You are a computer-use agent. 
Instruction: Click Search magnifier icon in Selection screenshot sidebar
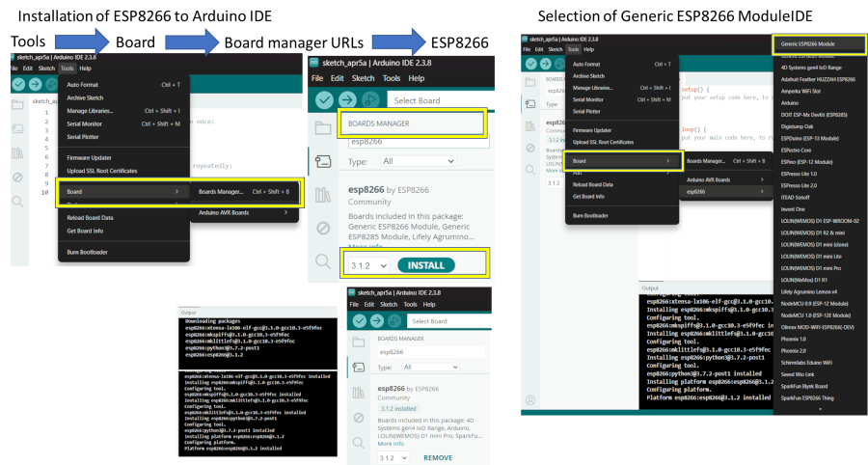[530, 170]
